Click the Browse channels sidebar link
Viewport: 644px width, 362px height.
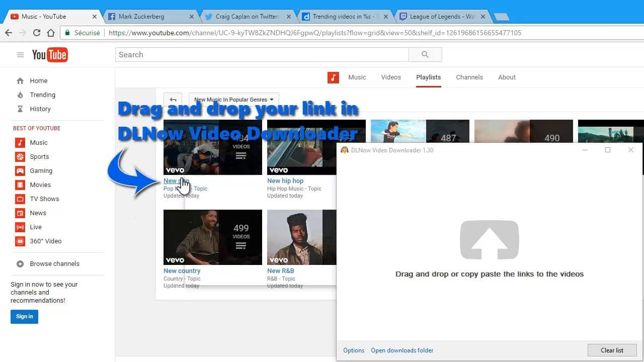[54, 263]
